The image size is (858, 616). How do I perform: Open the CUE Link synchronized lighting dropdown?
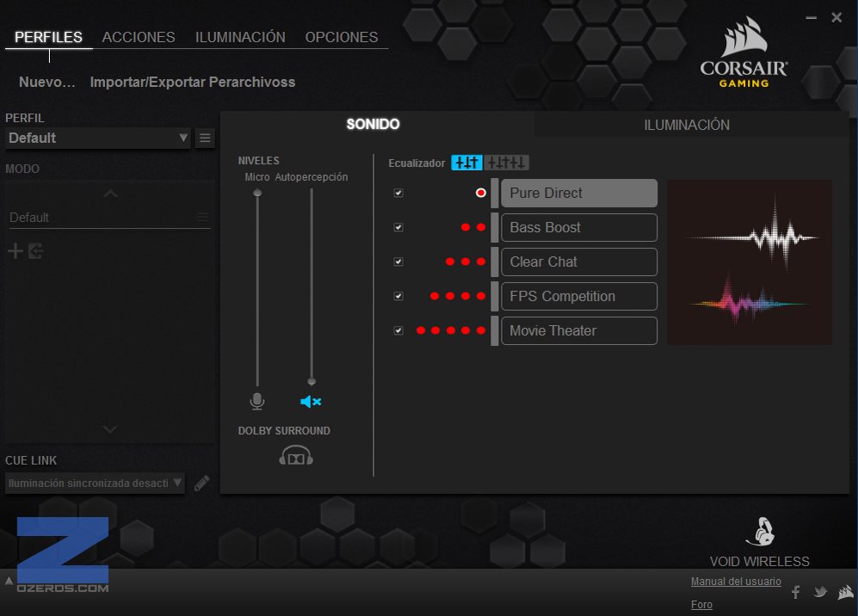tap(95, 483)
